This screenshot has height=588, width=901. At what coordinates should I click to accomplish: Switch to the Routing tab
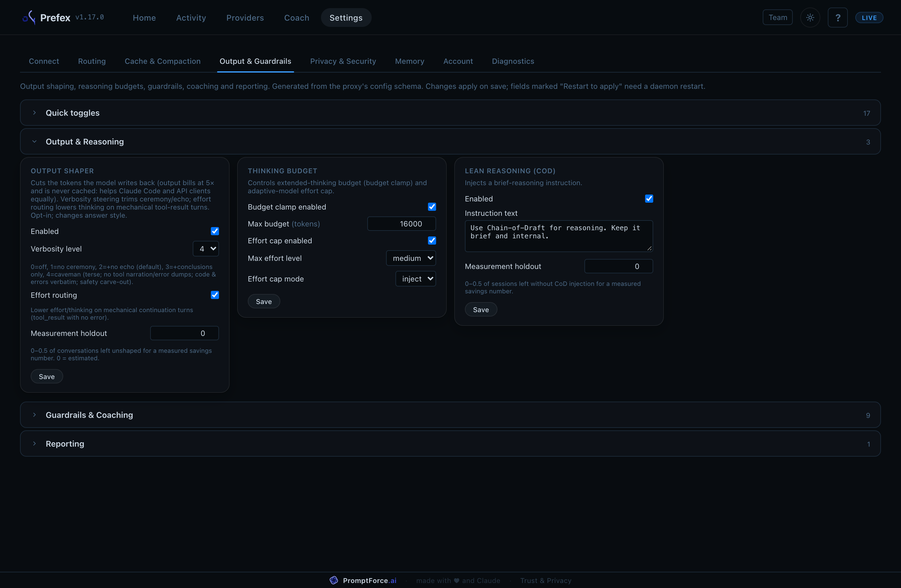pos(92,61)
